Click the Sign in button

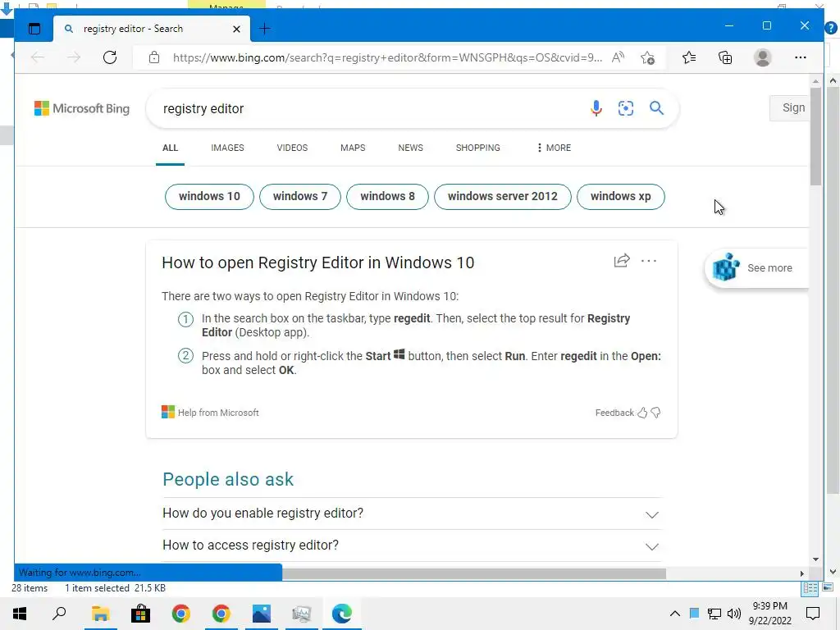789,107
